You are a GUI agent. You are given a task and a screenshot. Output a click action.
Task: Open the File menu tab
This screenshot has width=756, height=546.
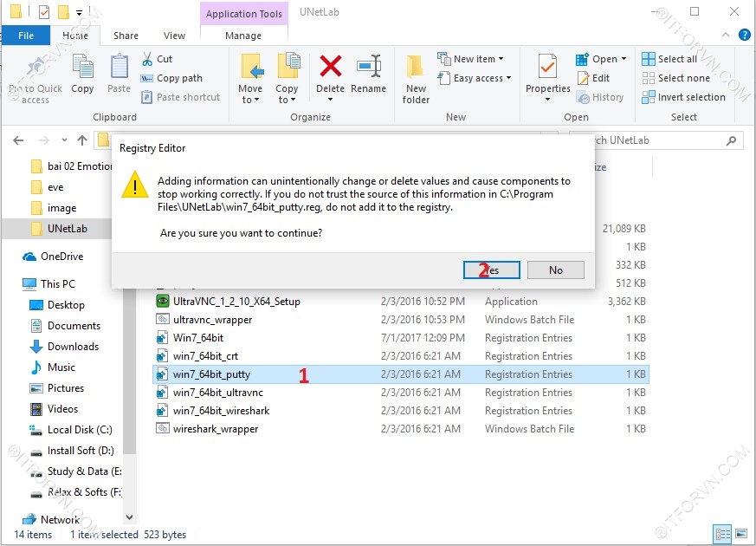click(x=26, y=36)
